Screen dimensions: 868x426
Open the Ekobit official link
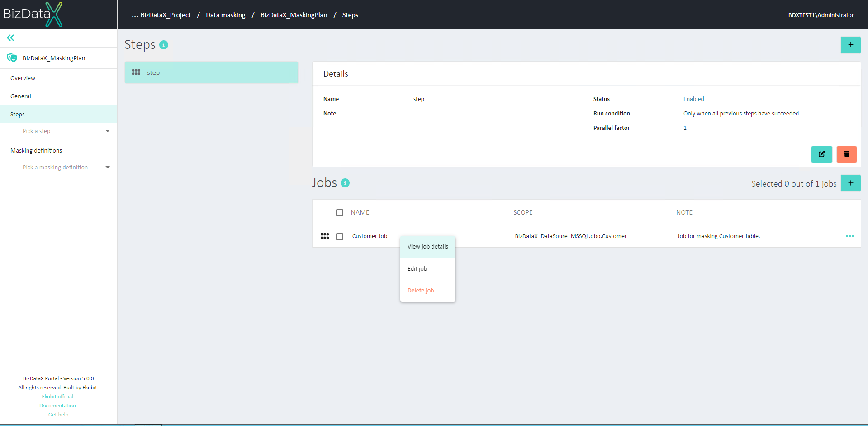57,397
